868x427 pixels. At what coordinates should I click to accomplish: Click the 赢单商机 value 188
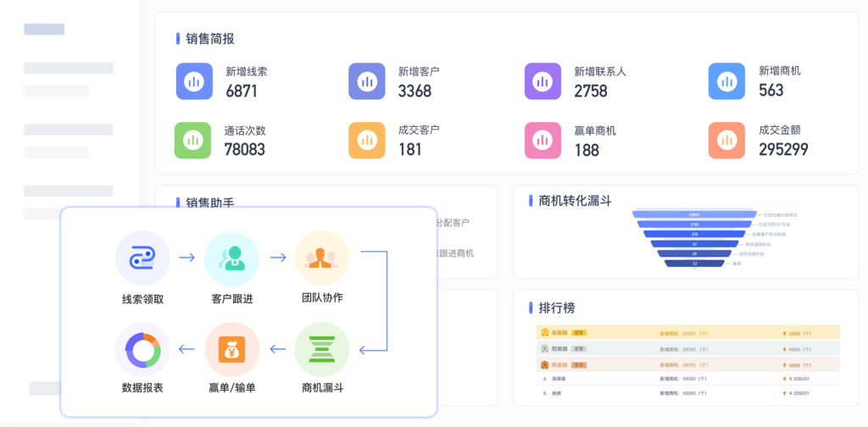tap(587, 150)
